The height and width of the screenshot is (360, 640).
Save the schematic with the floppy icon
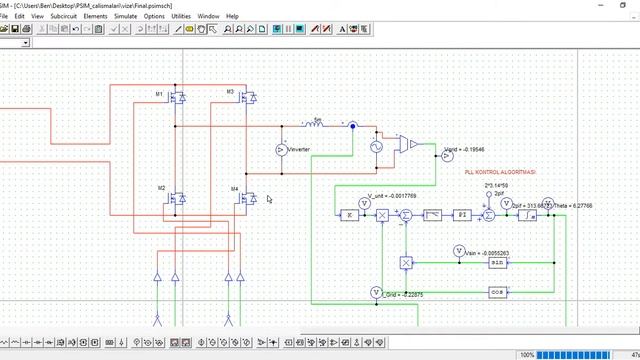pos(15,29)
